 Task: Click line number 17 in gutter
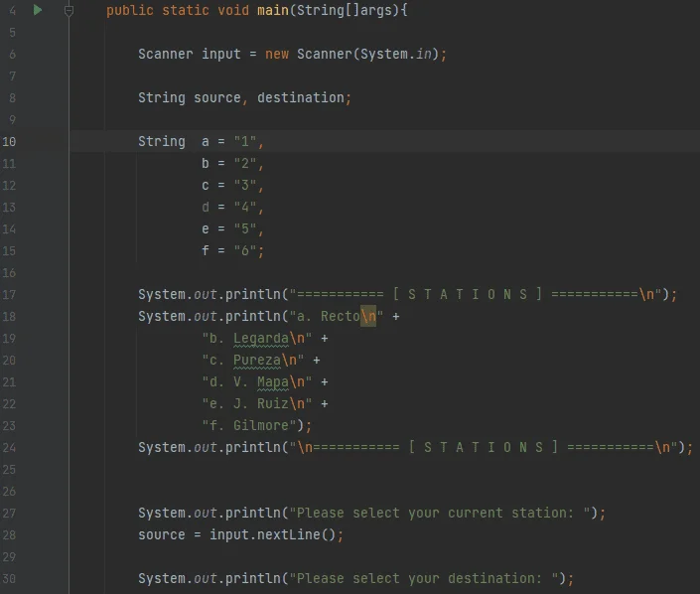pyautogui.click(x=9, y=295)
